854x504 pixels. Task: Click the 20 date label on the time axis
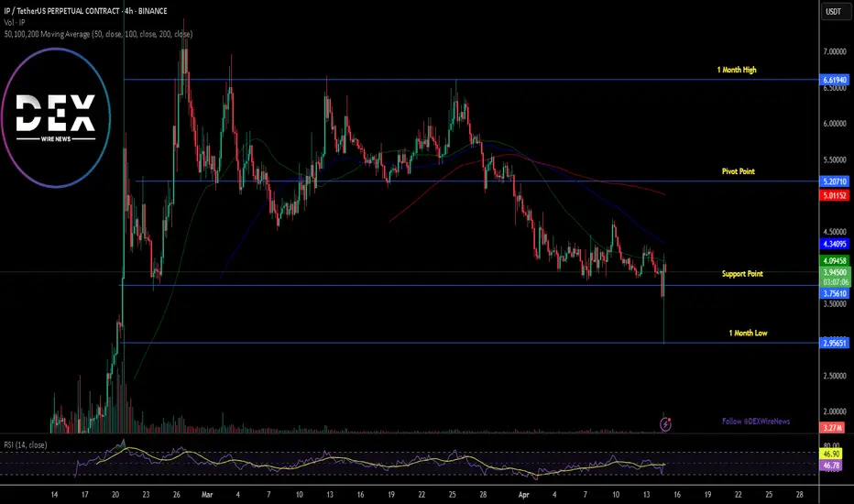[115, 495]
